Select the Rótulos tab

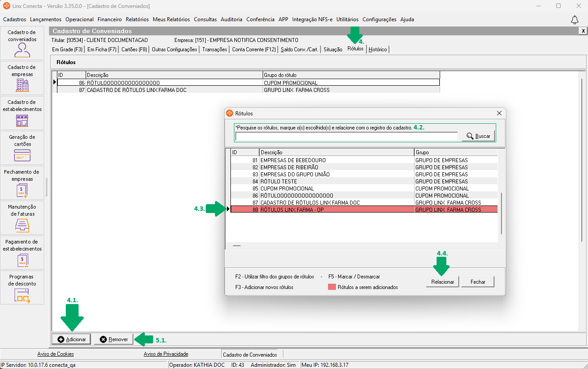click(x=355, y=49)
